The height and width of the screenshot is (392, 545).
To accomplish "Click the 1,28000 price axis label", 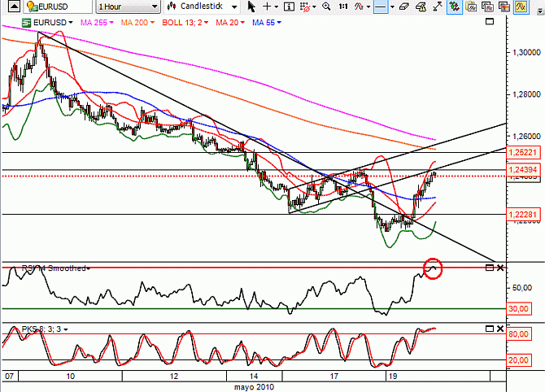I will (526, 94).
